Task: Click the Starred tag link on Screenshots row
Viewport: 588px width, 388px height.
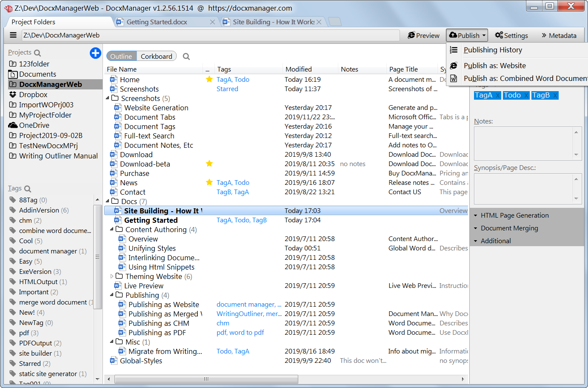Action: (227, 89)
